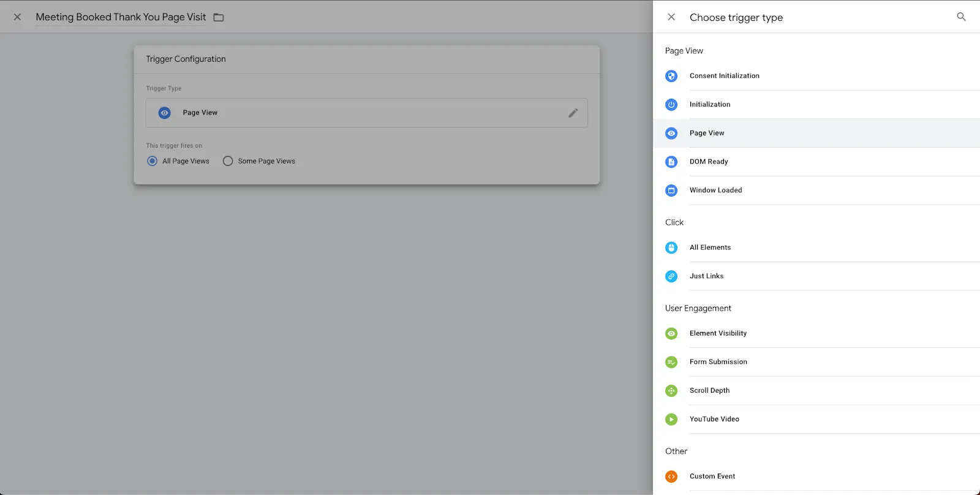Choose Form Submission trigger
Screen dimensions: 980x495
coord(816,362)
